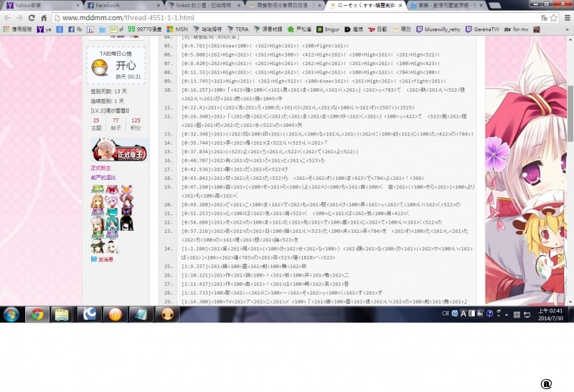Click the send message link with envelope icon

point(102,259)
